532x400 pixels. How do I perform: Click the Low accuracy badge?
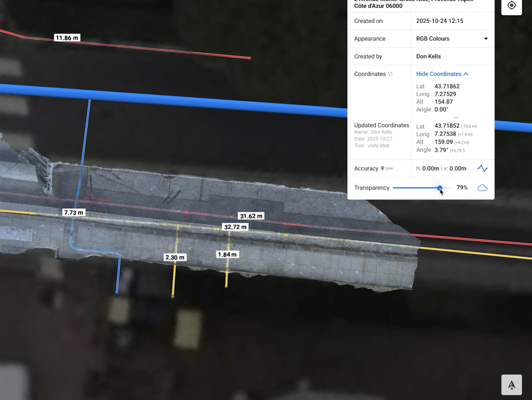click(390, 168)
